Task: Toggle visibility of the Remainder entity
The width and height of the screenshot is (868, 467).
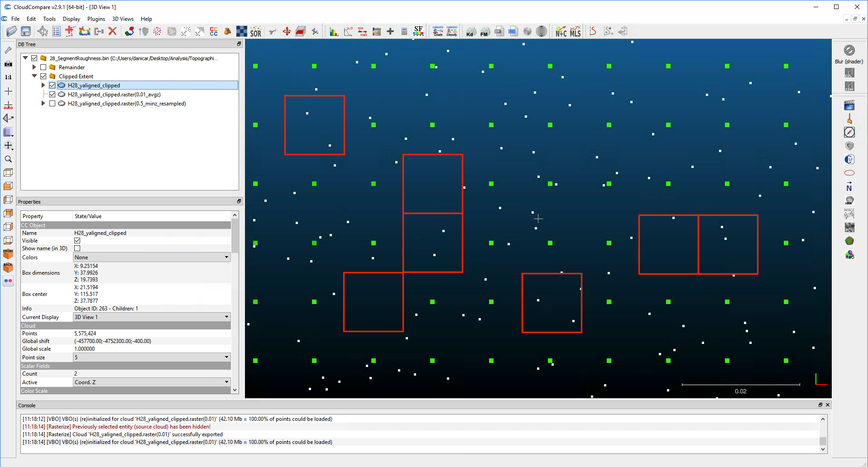Action: pos(43,67)
